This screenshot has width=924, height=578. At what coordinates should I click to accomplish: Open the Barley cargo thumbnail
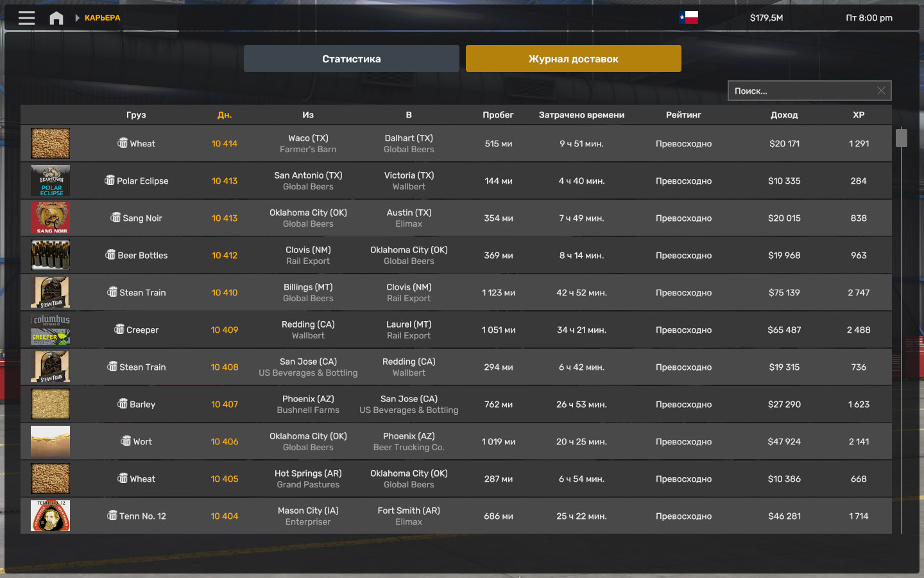50,404
